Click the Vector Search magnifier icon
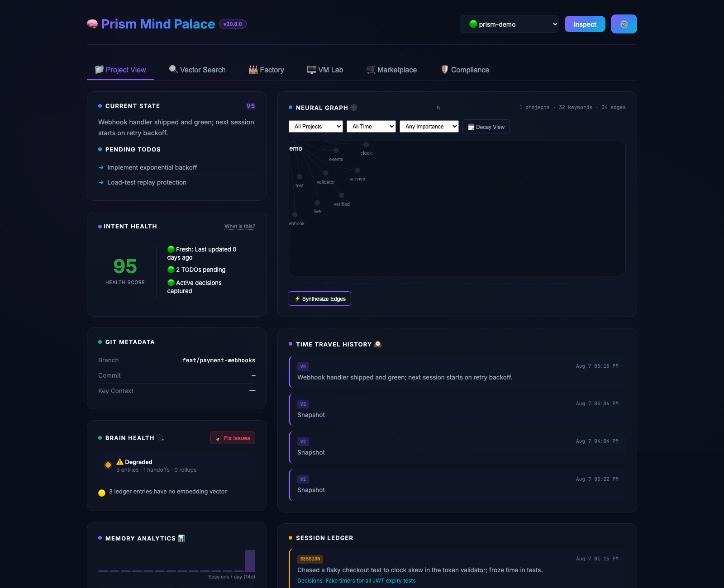The image size is (724, 588). [173, 70]
